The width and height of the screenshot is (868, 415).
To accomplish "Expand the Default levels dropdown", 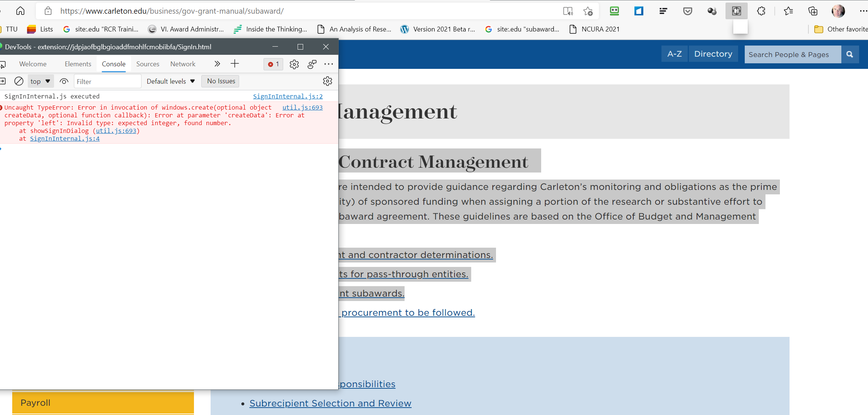I will point(171,81).
